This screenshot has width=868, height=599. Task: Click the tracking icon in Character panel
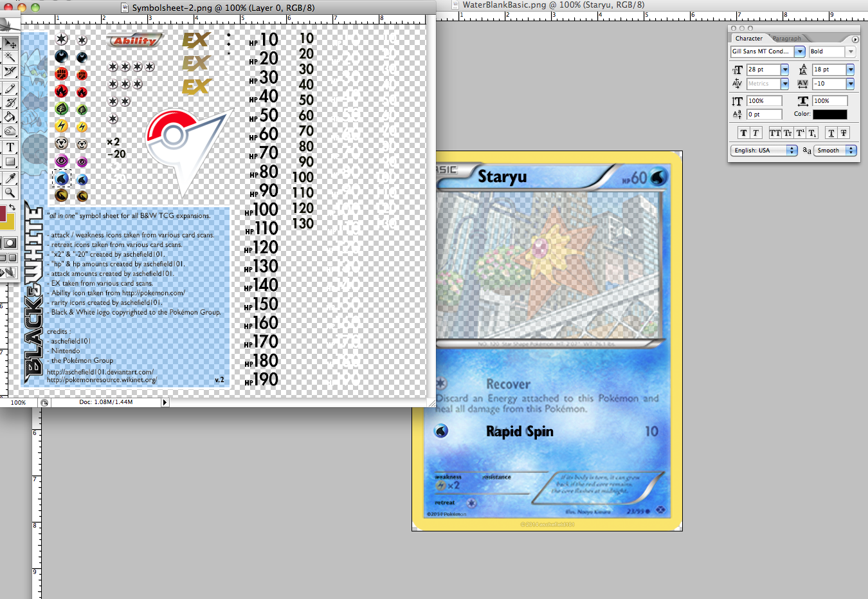click(x=803, y=84)
